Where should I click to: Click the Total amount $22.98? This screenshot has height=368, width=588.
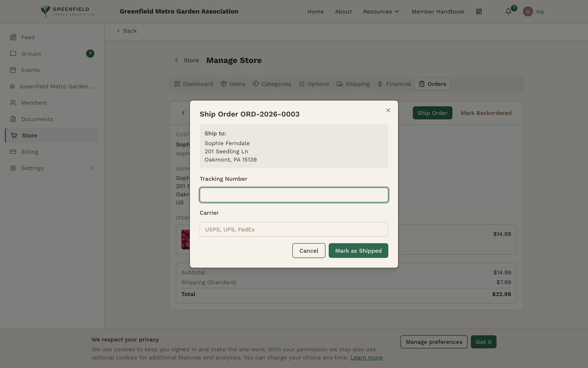[x=501, y=294]
